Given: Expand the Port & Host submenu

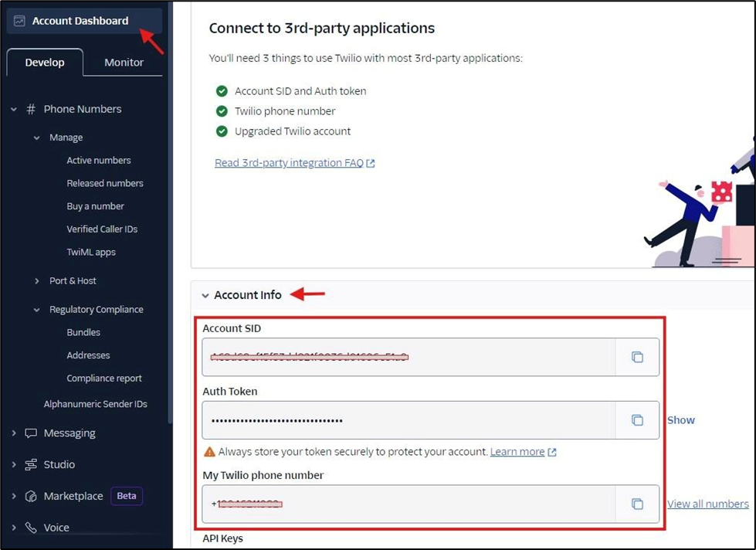Looking at the screenshot, I should pos(37,281).
